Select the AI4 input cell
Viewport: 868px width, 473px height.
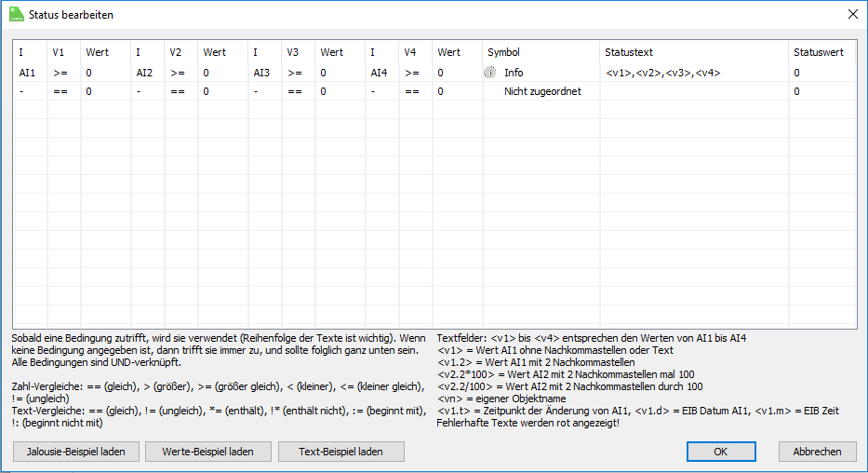[382, 73]
